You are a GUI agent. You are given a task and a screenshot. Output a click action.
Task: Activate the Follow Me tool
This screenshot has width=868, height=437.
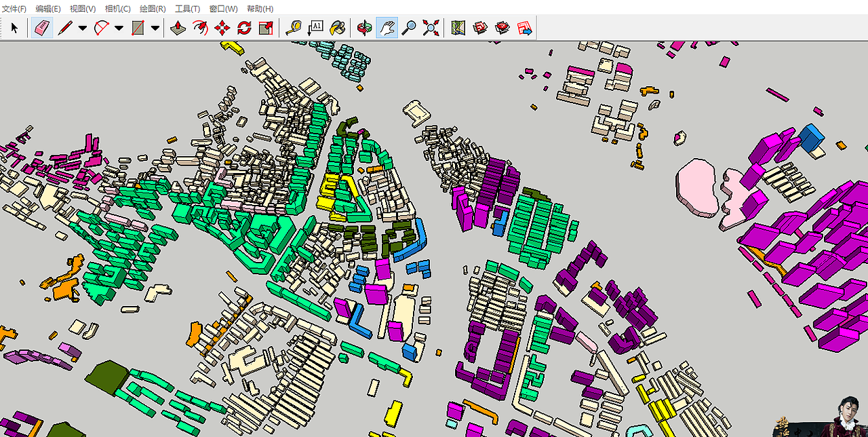tap(199, 28)
